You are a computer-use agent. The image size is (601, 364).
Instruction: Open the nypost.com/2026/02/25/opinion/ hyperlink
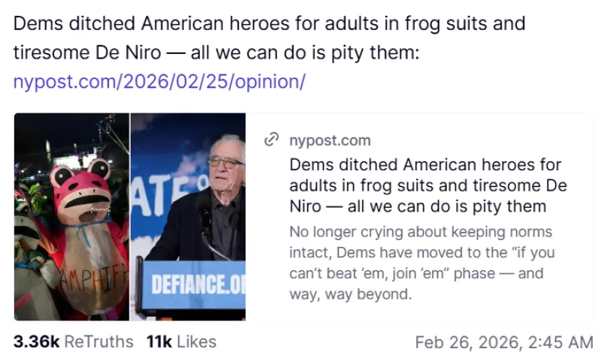click(159, 82)
